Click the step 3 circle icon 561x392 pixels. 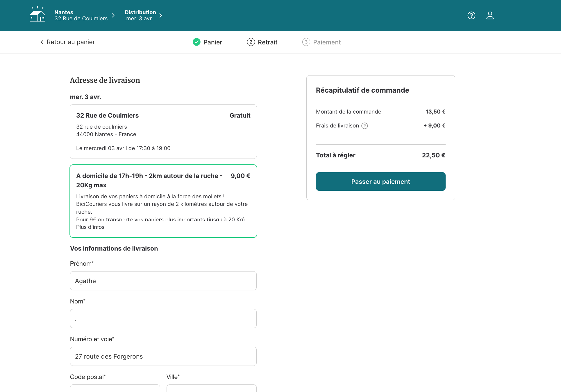[x=306, y=42]
